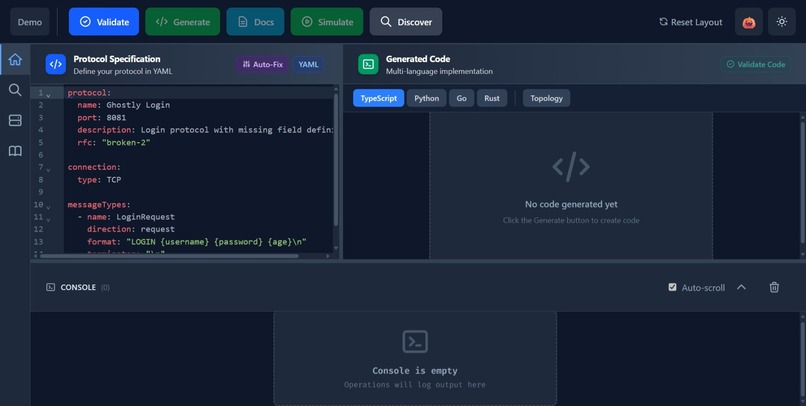806x406 pixels.
Task: Click the Generate button
Action: click(182, 22)
